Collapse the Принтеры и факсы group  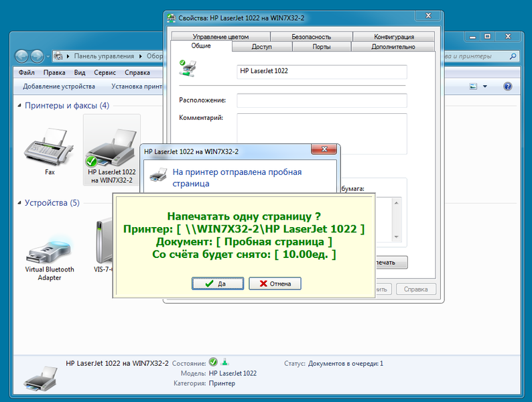pos(19,106)
